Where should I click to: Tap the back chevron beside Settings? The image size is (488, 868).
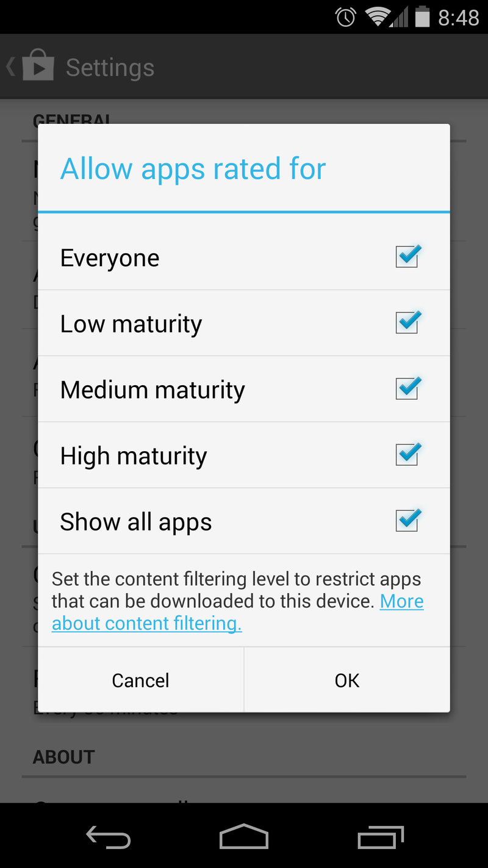click(10, 67)
